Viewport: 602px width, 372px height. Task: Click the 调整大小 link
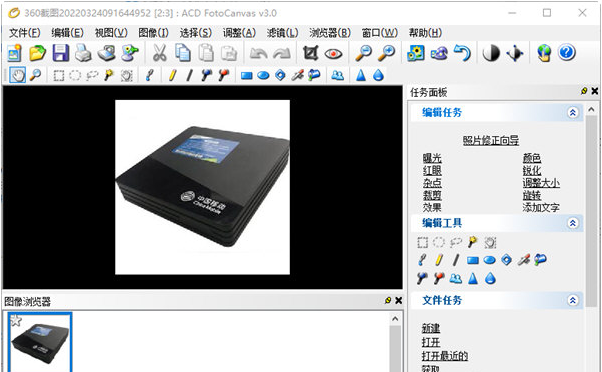(x=541, y=183)
